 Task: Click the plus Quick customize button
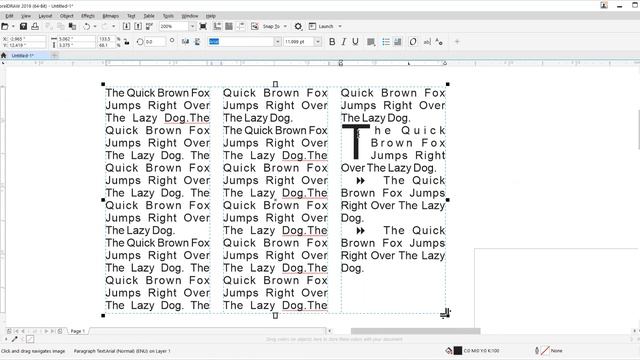click(457, 42)
